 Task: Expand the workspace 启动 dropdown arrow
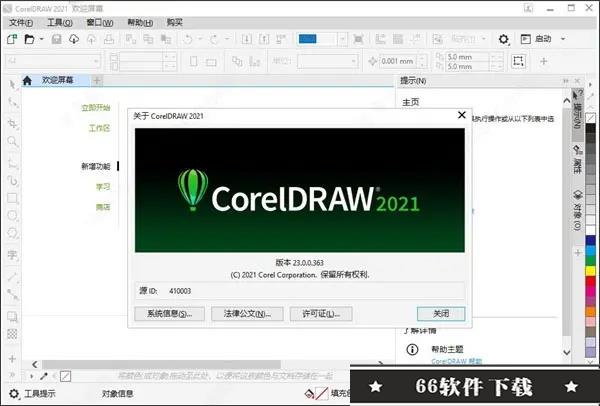[563, 39]
